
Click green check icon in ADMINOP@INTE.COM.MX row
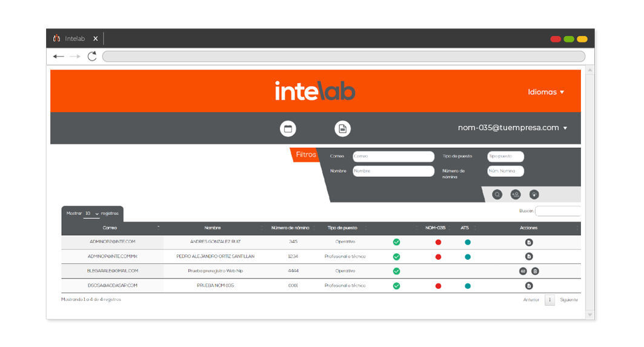pos(396,257)
